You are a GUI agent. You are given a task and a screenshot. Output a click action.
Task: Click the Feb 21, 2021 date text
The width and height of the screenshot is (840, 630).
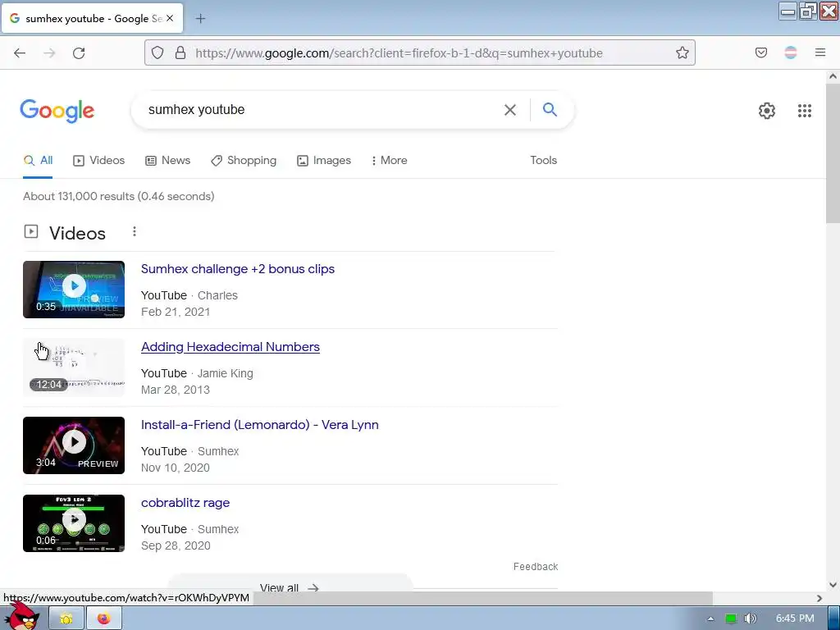tap(176, 312)
